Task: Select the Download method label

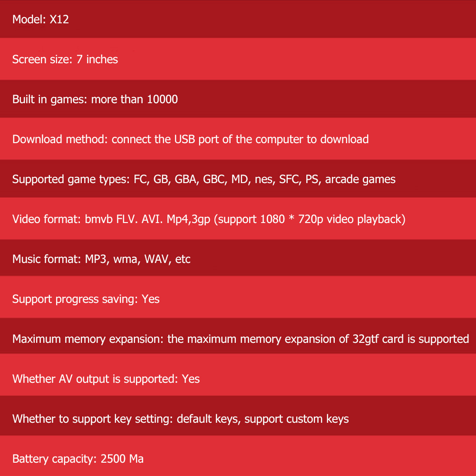Action: [60, 139]
